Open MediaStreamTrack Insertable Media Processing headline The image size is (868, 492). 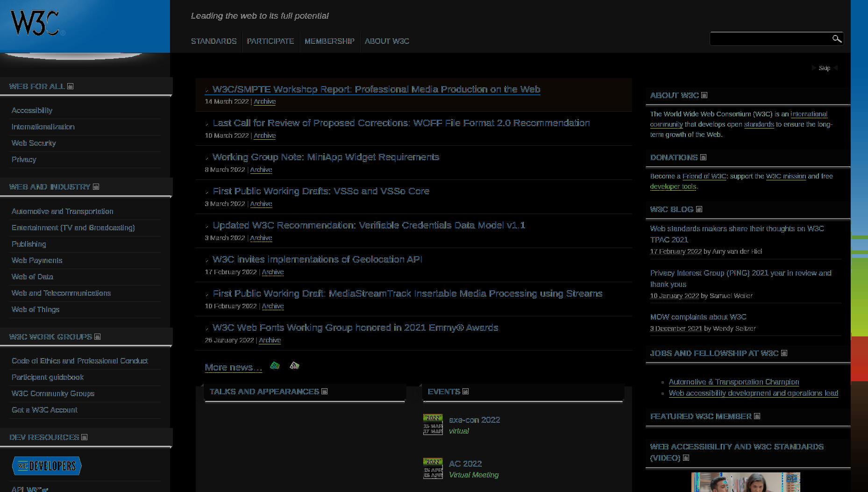[x=407, y=293]
